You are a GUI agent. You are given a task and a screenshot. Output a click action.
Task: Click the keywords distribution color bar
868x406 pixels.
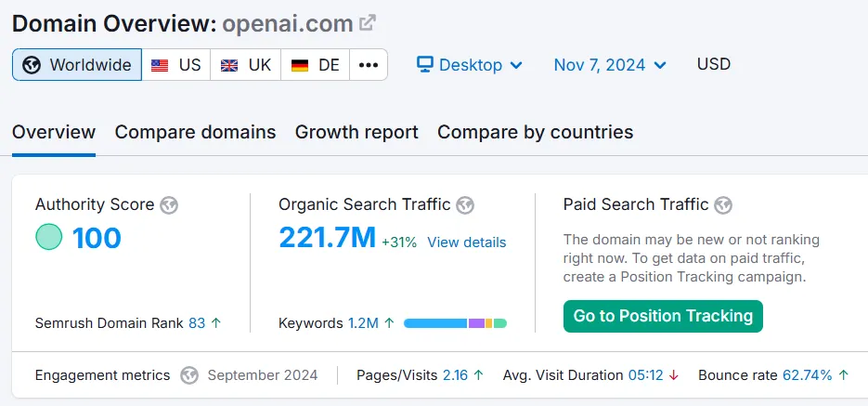pyautogui.click(x=455, y=323)
